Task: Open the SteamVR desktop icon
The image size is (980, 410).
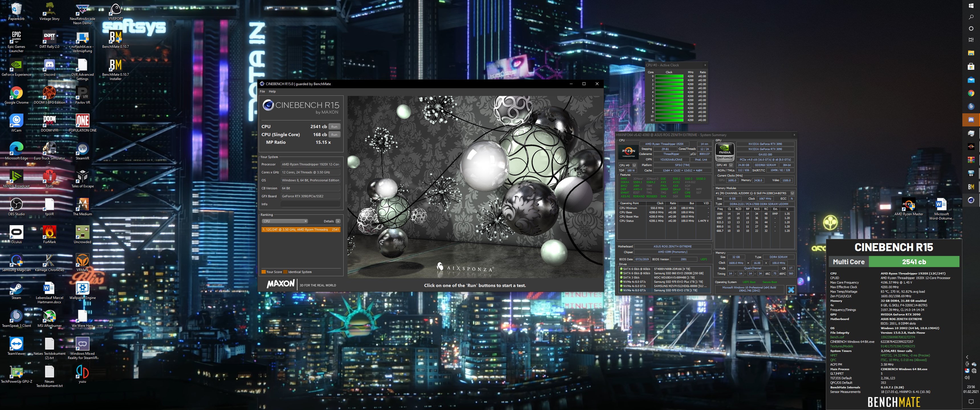Action: click(x=83, y=151)
